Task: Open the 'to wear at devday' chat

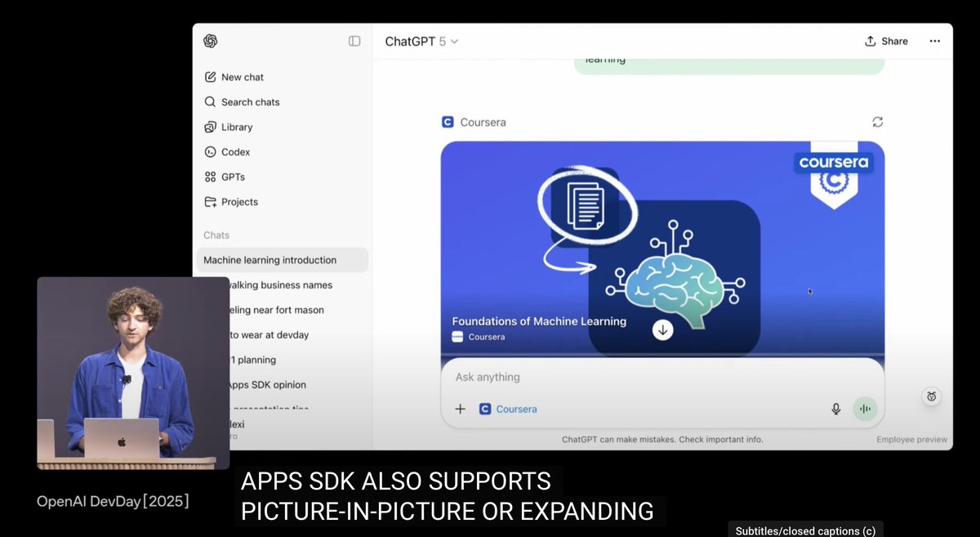Action: [x=269, y=335]
